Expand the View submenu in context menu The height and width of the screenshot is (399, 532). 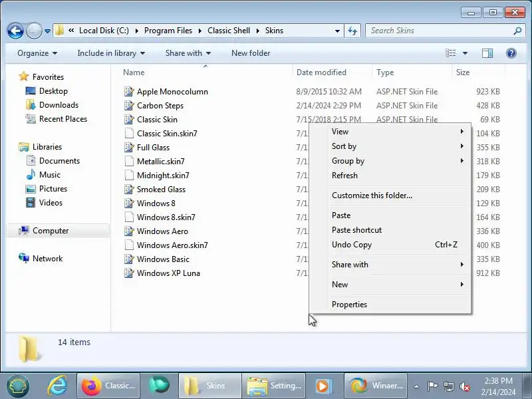pos(390,132)
